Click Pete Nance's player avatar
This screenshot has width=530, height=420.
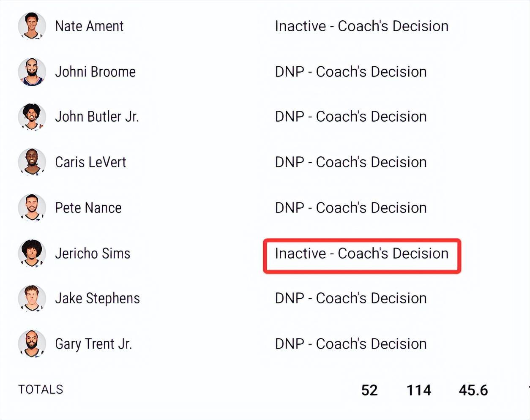coord(32,207)
